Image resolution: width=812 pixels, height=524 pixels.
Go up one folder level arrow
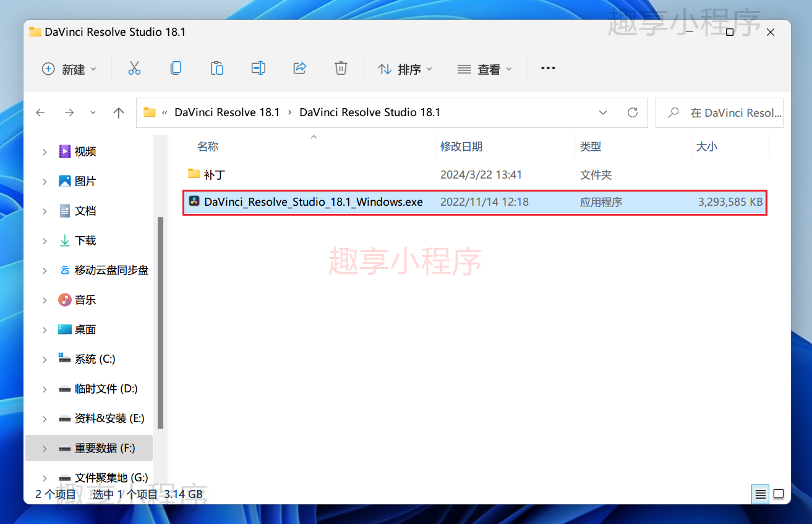coord(119,112)
